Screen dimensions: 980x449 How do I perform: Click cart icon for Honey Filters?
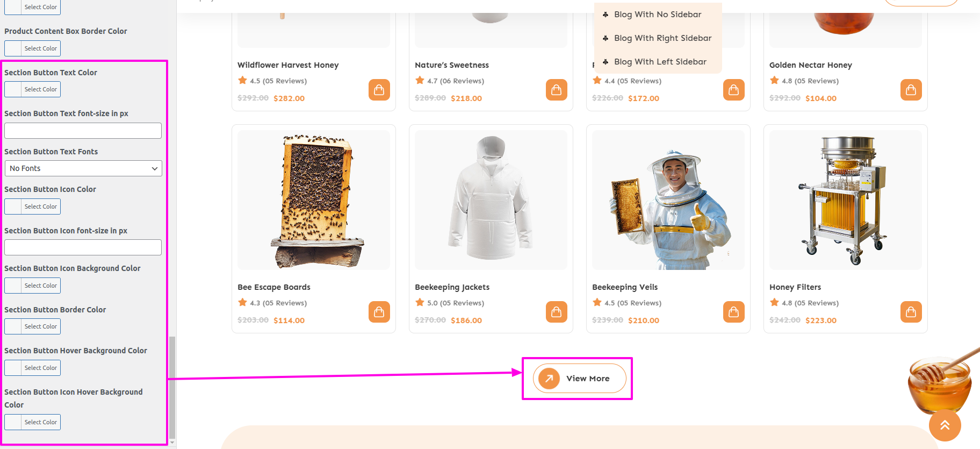[911, 312]
